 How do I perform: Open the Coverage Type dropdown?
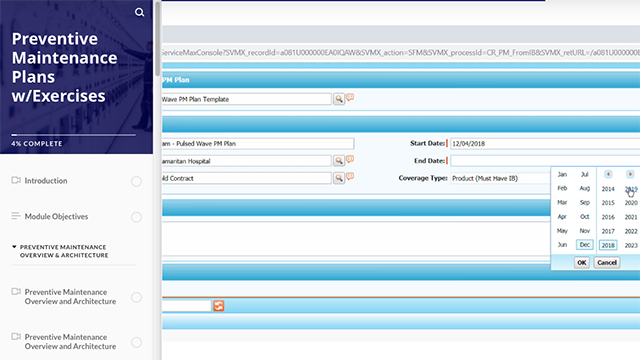click(x=500, y=178)
